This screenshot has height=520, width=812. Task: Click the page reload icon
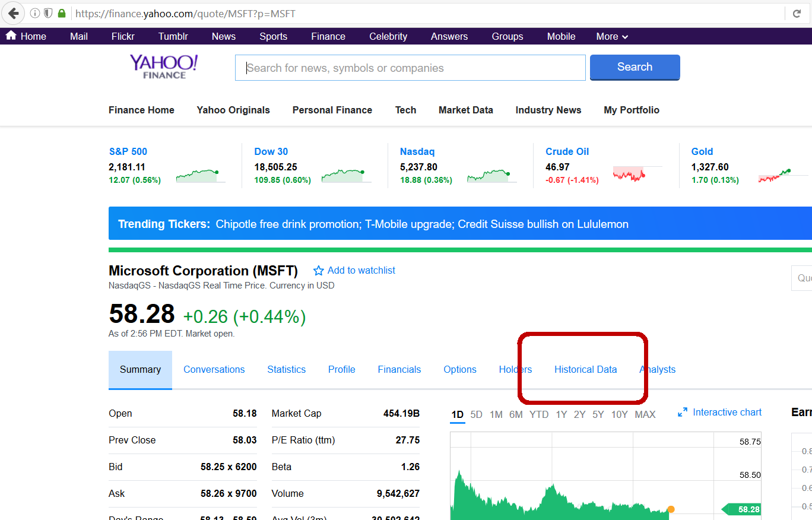tap(797, 13)
